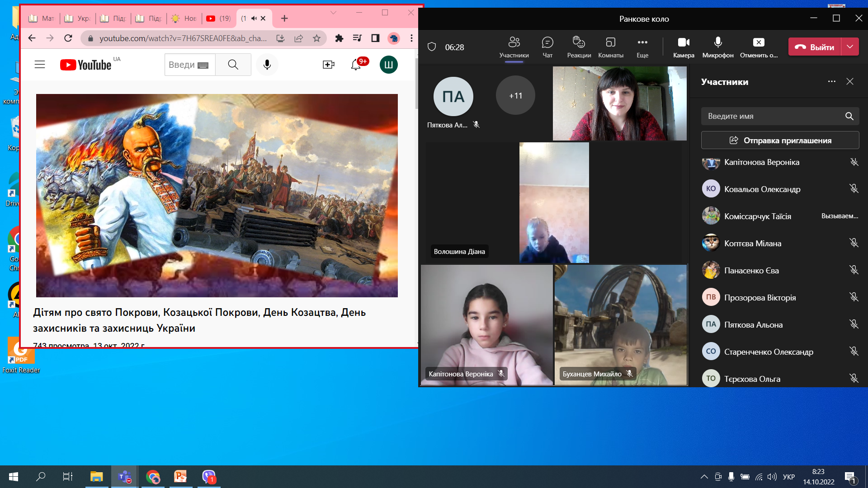Go back in Chrome browser
The width and height of the screenshot is (868, 488).
tap(32, 38)
